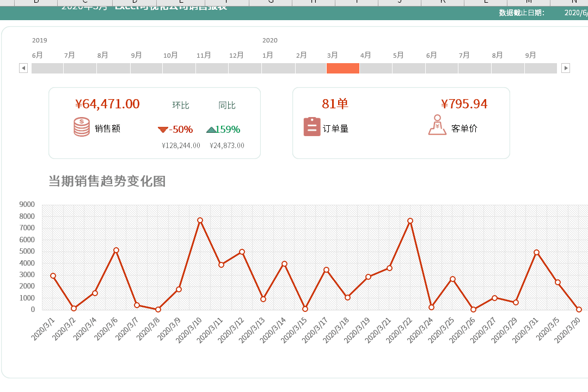Select the 10月 timeline segment
Image resolution: width=588 pixels, height=392 pixels.
179,68
